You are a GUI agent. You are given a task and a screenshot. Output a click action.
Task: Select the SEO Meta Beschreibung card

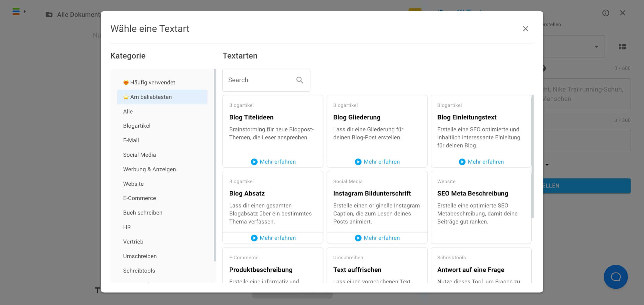coord(481,207)
